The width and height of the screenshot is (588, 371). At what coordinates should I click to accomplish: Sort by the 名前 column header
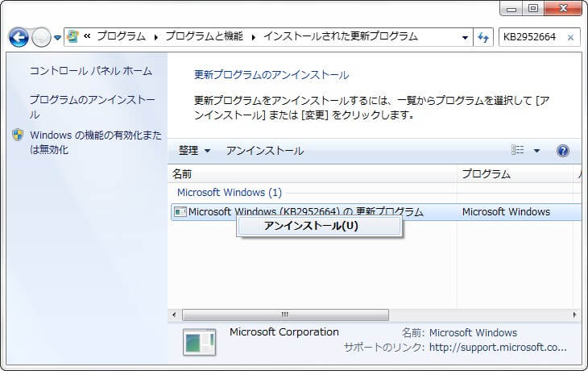tap(313, 174)
